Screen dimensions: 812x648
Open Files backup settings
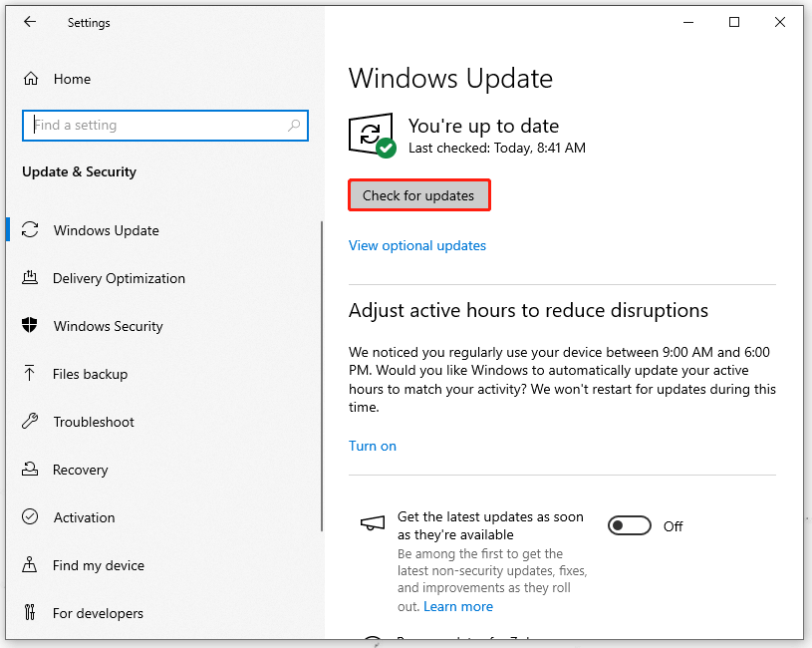90,374
